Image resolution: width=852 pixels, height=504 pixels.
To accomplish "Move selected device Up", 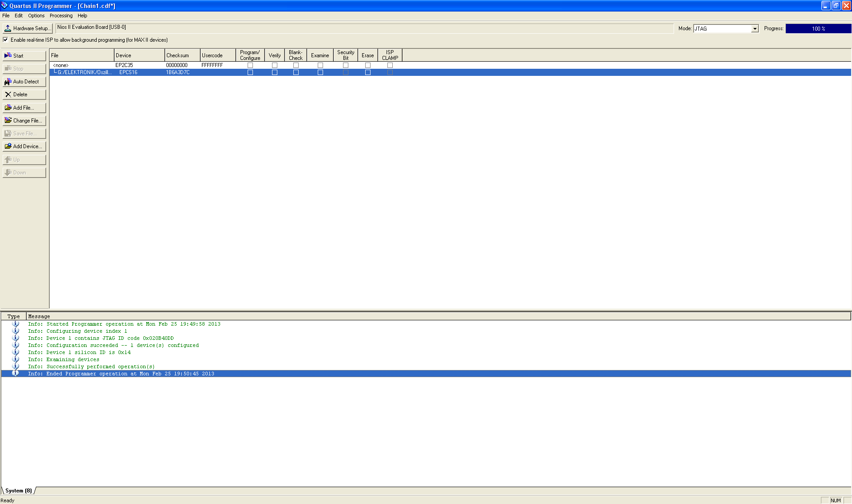I will click(x=24, y=160).
